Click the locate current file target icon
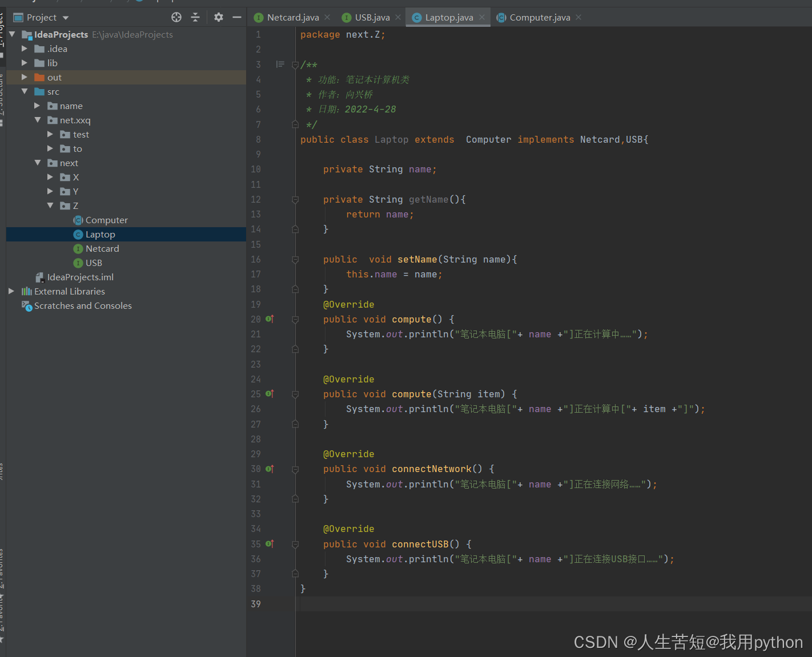Image resolution: width=812 pixels, height=657 pixels. point(176,17)
